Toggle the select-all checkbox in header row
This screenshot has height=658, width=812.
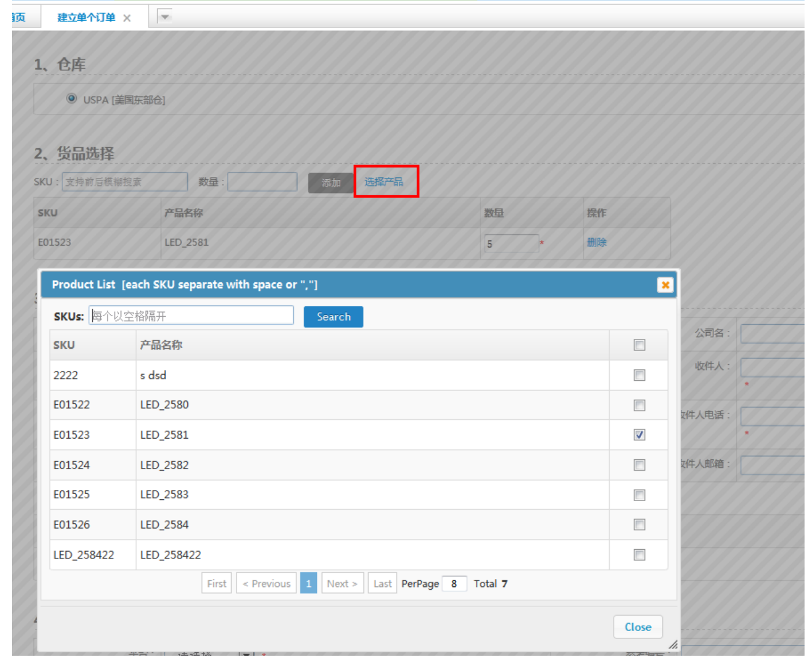(639, 345)
